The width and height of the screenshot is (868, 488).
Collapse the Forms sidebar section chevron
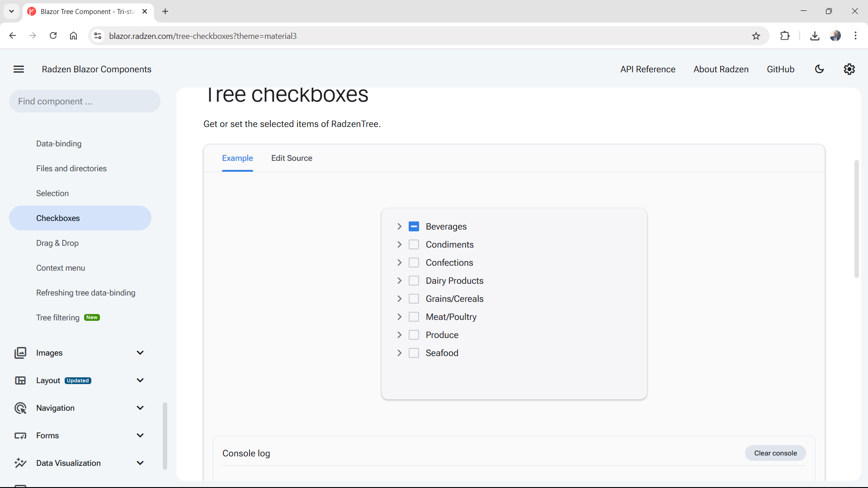coord(140,435)
